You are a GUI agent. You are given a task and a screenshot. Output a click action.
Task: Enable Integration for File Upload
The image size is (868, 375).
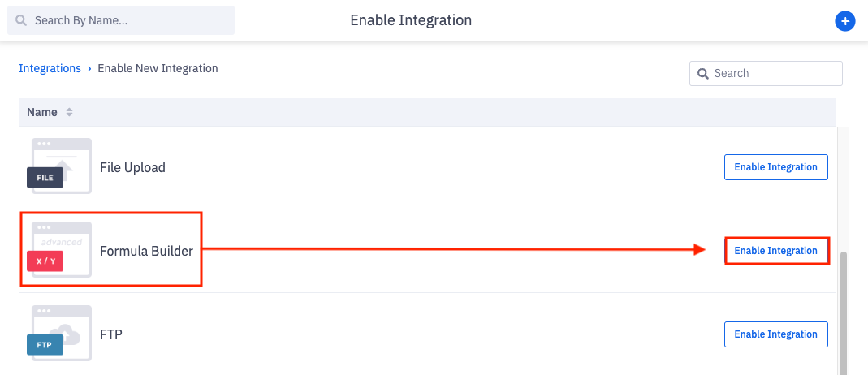(x=775, y=167)
